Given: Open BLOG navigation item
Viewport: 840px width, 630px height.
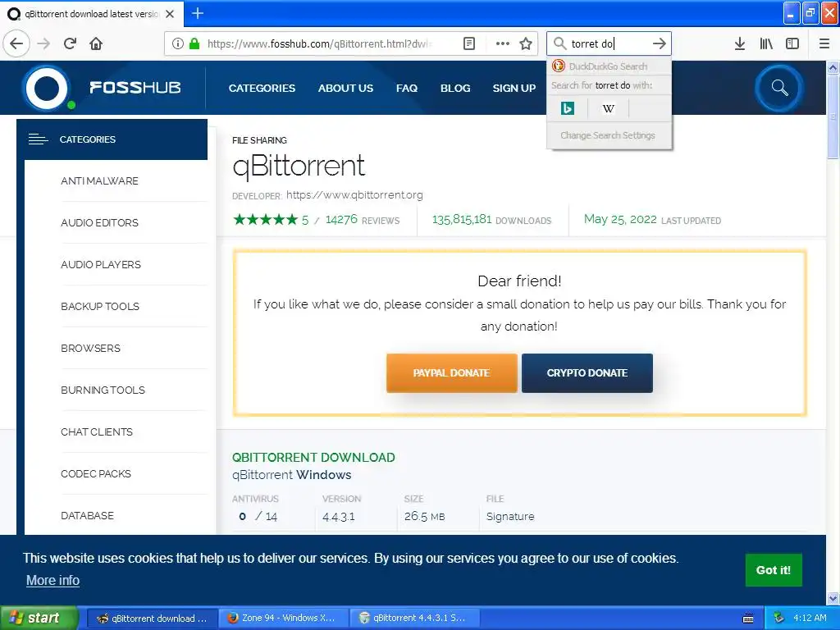Looking at the screenshot, I should (x=455, y=89).
